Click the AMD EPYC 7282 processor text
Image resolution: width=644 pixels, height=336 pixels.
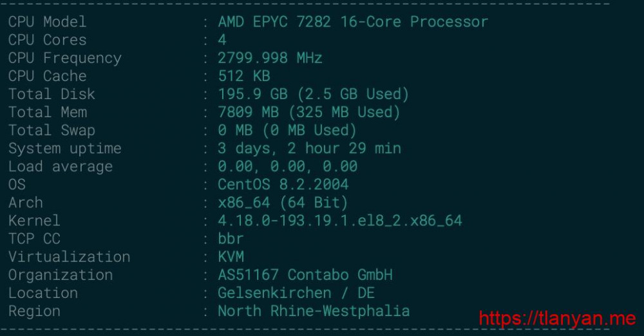coord(353,22)
